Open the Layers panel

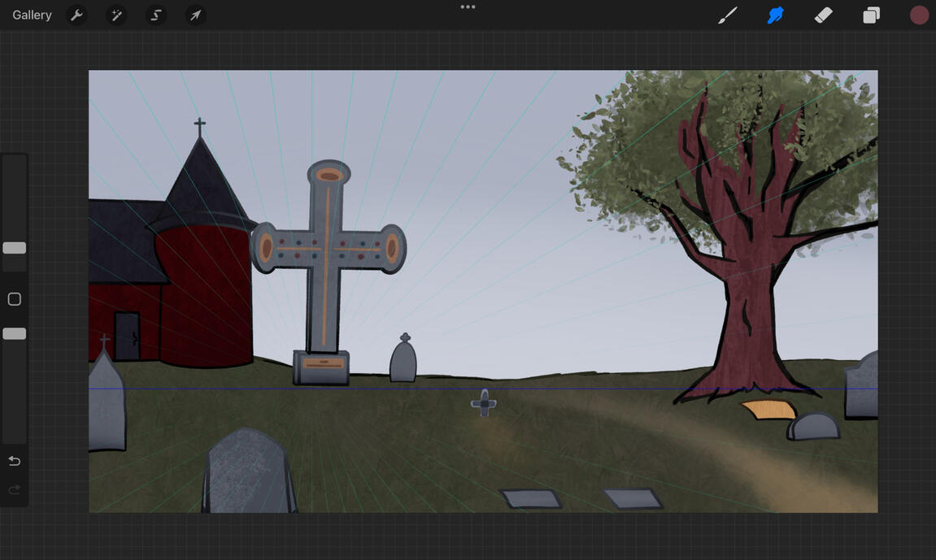871,15
